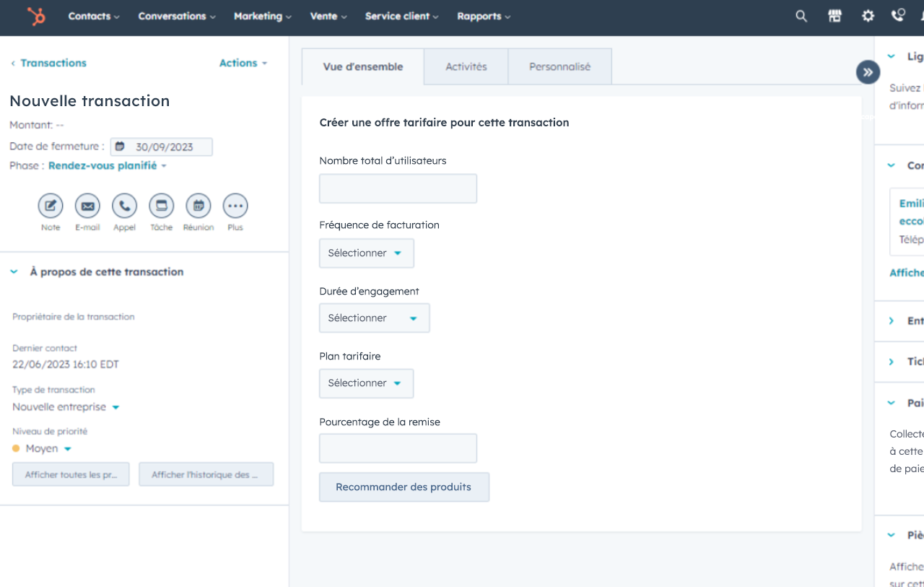Click the Réunion calendar icon
Screen dimensions: 924x587
(198, 206)
